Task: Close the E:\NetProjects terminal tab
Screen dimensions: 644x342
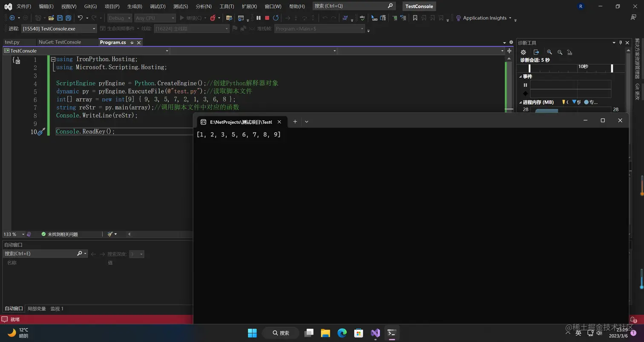Action: tap(279, 122)
